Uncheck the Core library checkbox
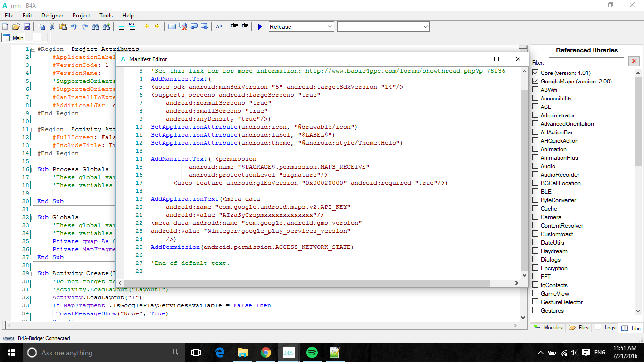This screenshot has height=362, width=644. pyautogui.click(x=536, y=73)
